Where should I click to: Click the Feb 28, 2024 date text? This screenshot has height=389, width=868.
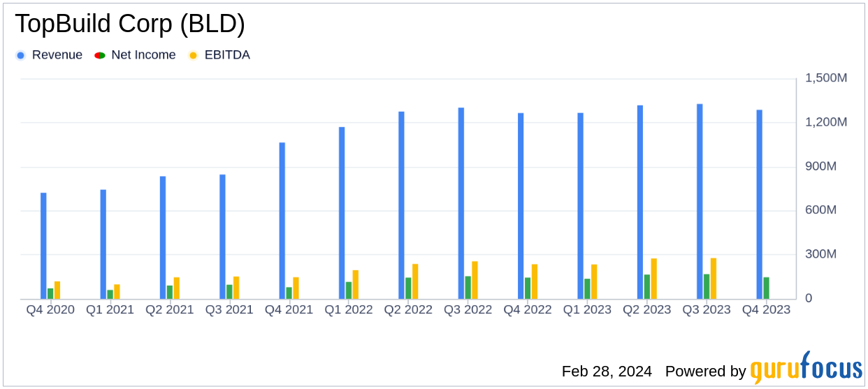606,371
